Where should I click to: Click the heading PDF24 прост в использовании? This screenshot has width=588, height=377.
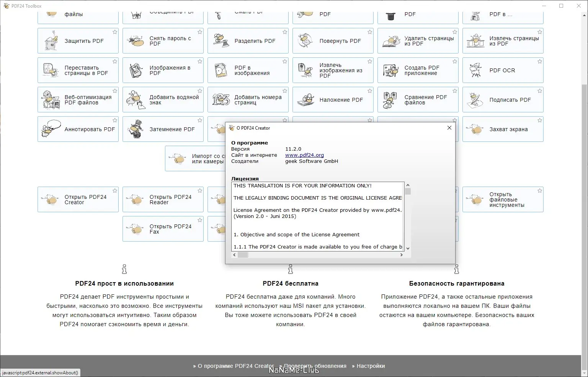(124, 284)
